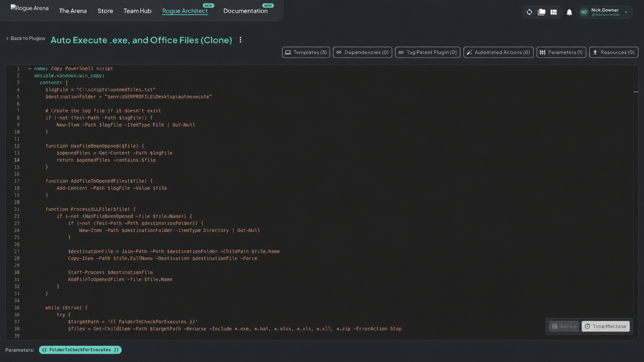Click the plugin title text
Screen dimensions: 644x362
coord(142,40)
